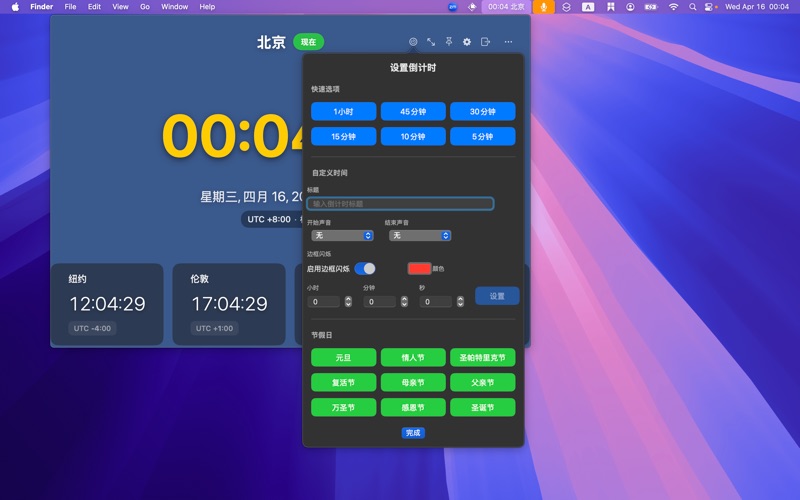Screen dimensions: 800x500
Task: Click the green 现在 pill next to 北京
Action: pyautogui.click(x=308, y=42)
